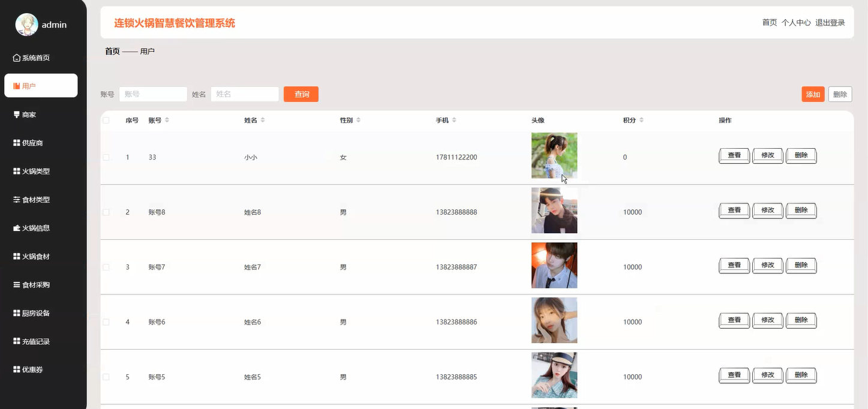
Task: Click the admin avatar picture
Action: point(26,25)
